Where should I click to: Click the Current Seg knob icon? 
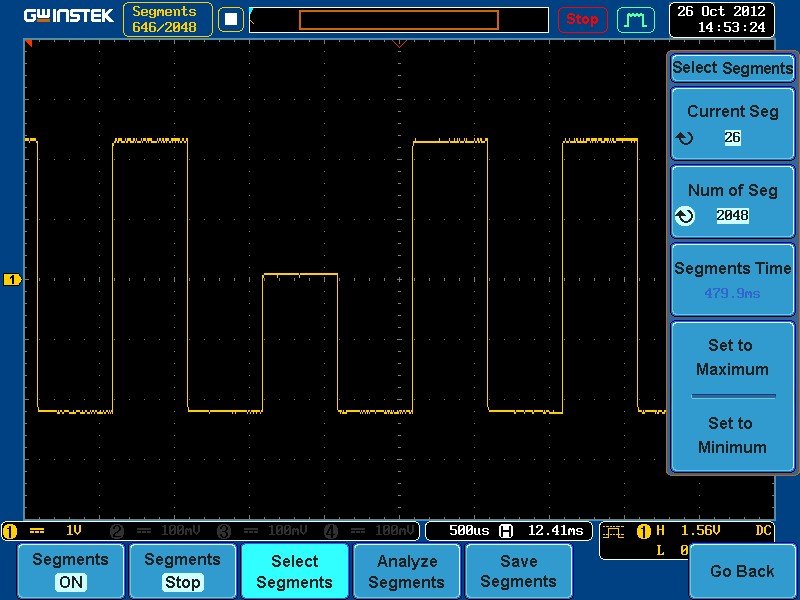(684, 138)
